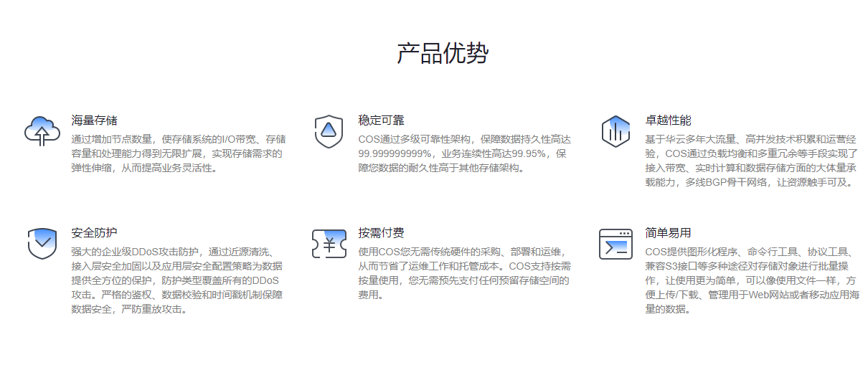Click the 按需付费 title
This screenshot has height=370, width=868.
(381, 233)
